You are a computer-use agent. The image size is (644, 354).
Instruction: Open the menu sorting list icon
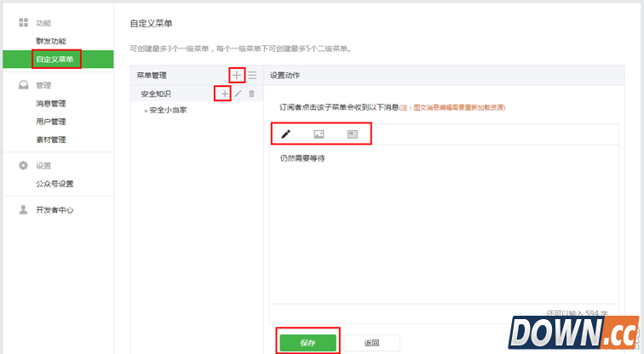click(252, 75)
